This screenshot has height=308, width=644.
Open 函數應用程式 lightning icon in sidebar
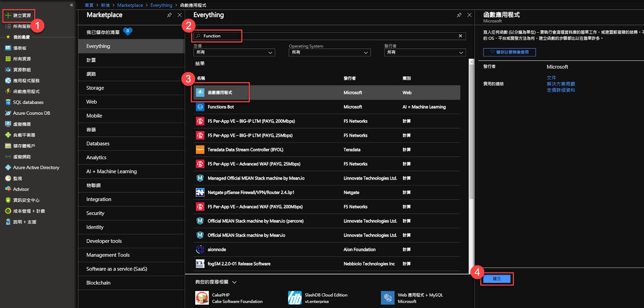(x=8, y=92)
